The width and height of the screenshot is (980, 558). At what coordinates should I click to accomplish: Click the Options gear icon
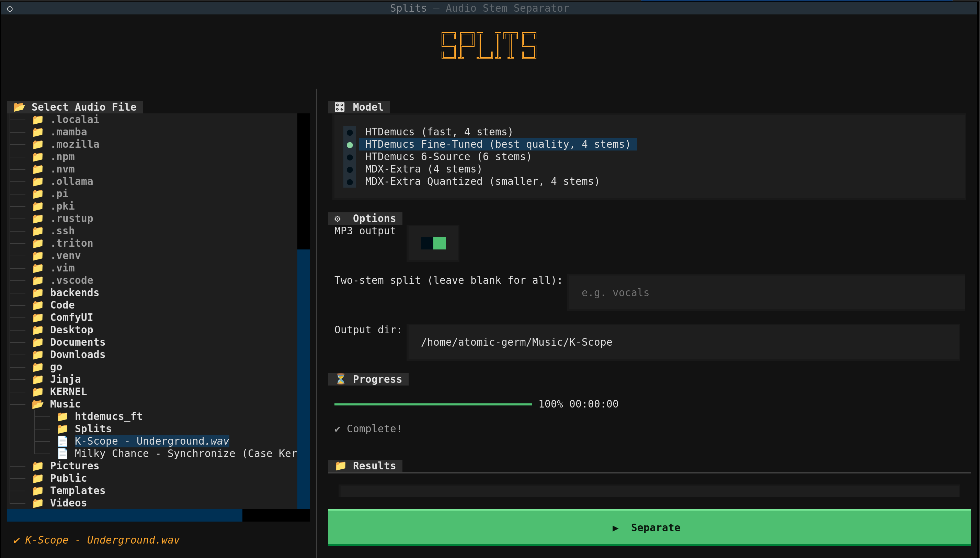click(338, 219)
